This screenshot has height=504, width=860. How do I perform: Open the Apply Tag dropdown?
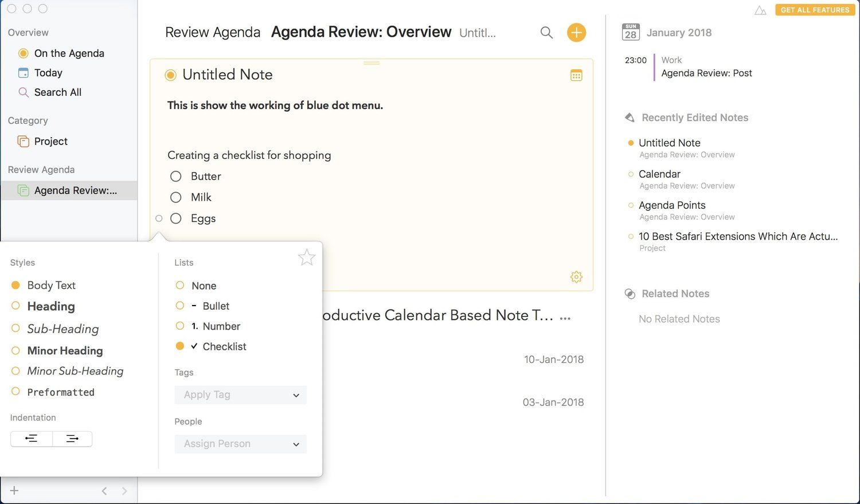[x=240, y=394]
